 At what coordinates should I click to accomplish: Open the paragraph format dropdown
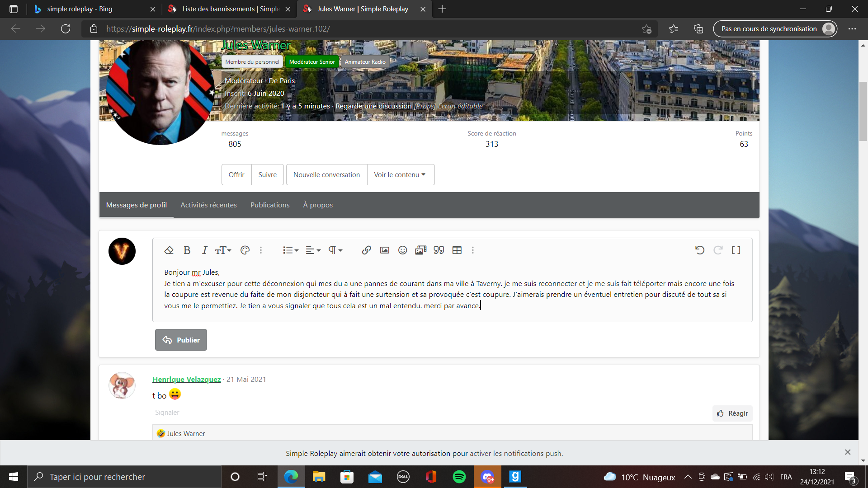click(335, 250)
